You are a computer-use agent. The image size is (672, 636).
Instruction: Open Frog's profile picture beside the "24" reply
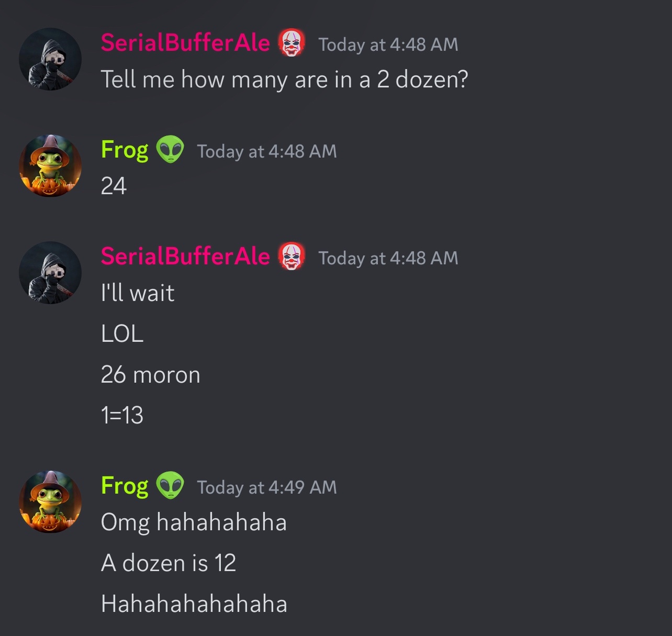(50, 166)
